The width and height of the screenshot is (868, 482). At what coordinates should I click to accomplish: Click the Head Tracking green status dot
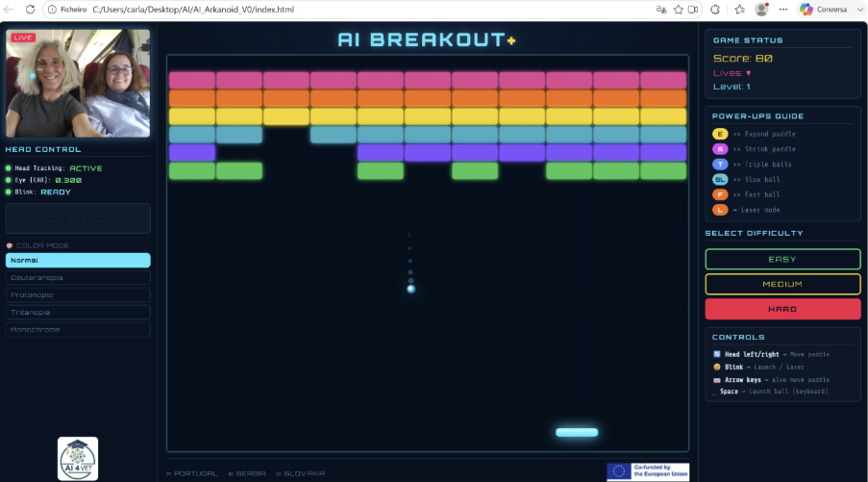9,167
